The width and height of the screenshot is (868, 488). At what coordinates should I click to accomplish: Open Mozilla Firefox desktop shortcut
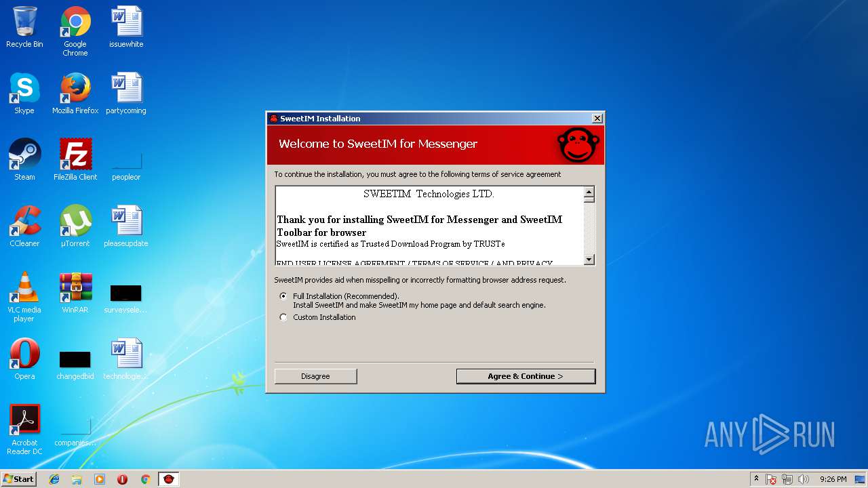click(75, 94)
